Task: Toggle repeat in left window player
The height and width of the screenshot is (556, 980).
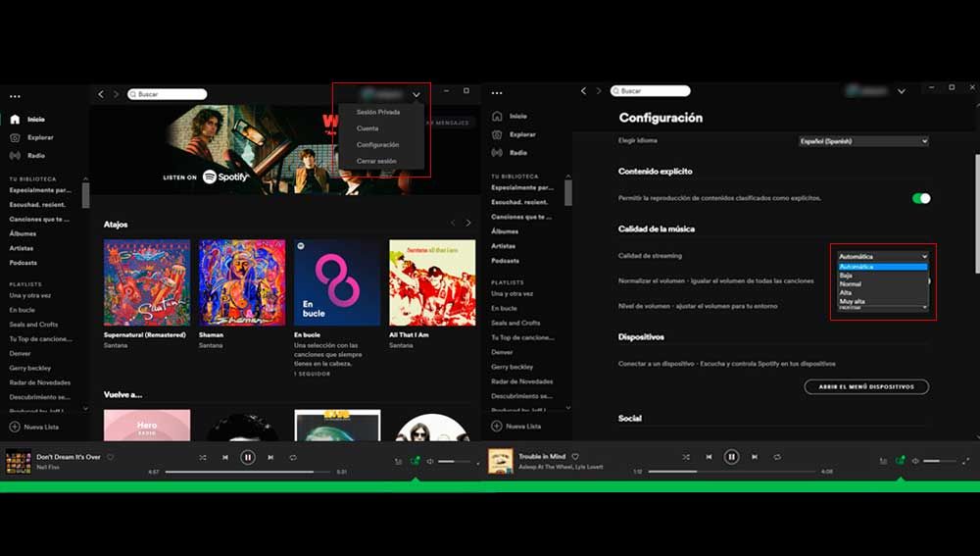Action: point(292,458)
